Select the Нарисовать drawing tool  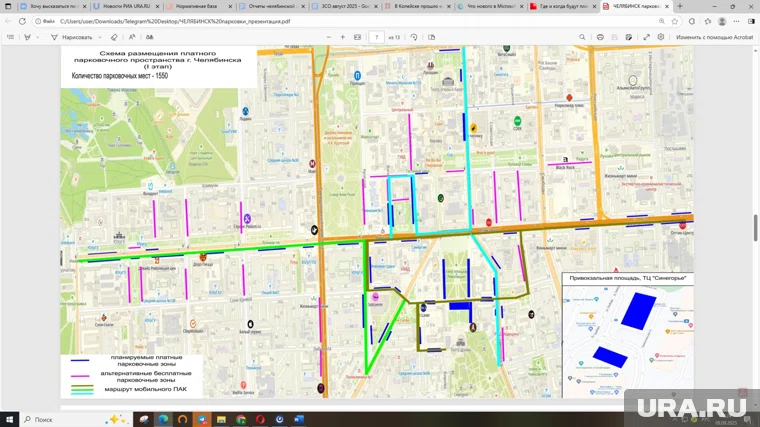coord(73,37)
